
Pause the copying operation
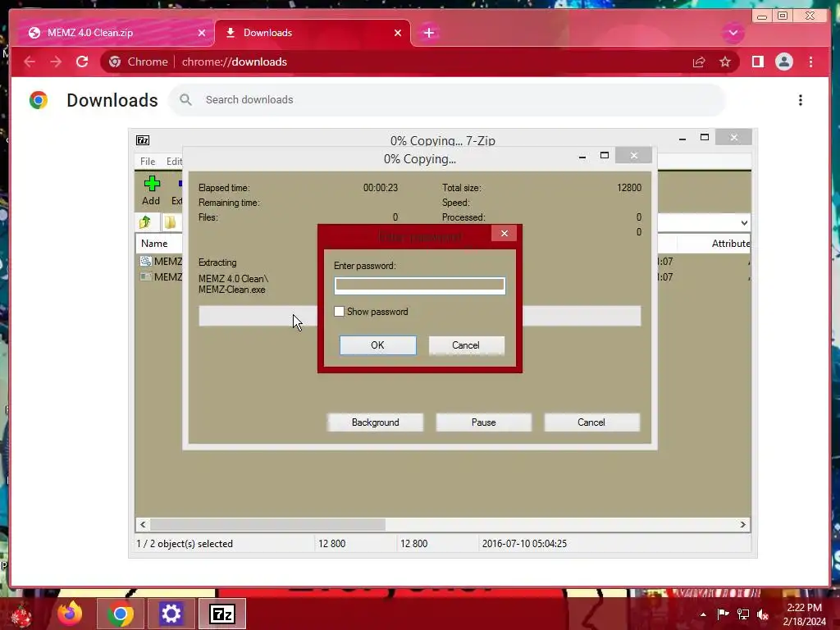point(483,422)
